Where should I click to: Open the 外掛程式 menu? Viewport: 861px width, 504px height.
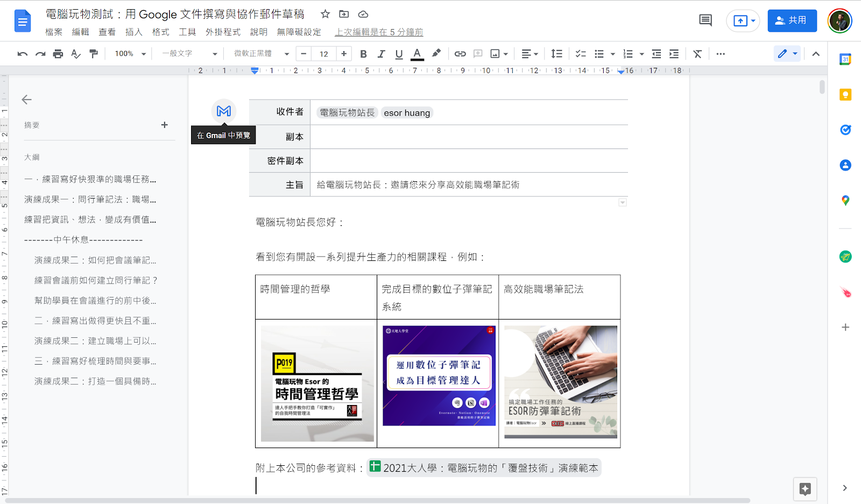coord(223,32)
